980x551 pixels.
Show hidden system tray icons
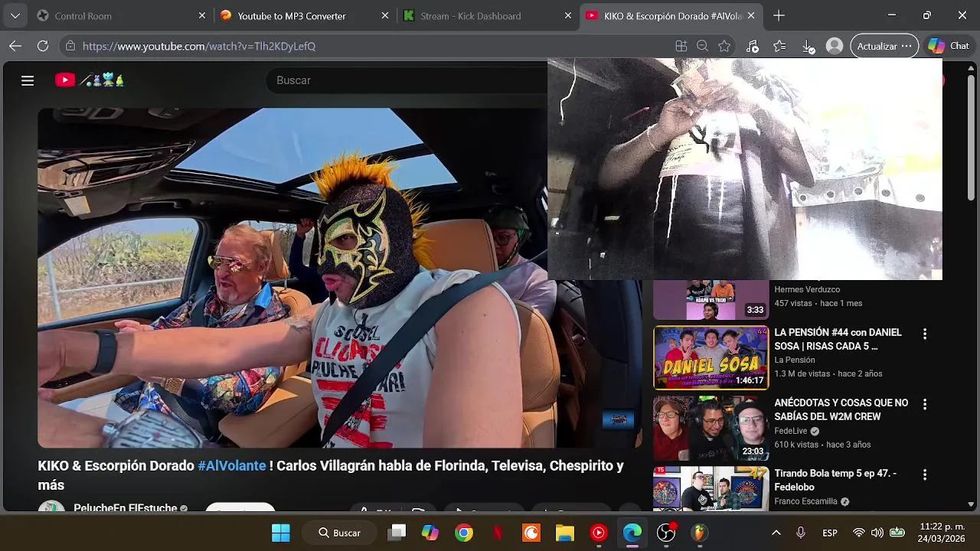point(776,533)
